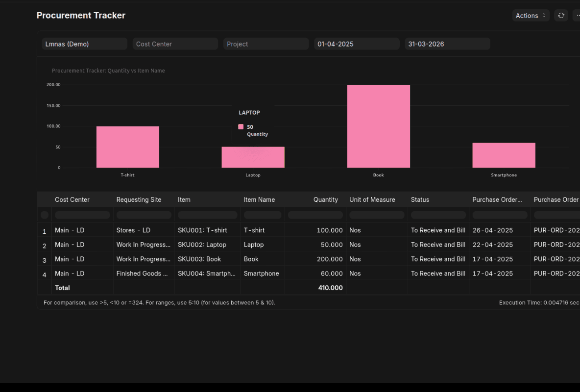Click the refresh icon near Actions
The width and height of the screenshot is (580, 392).
tap(561, 15)
